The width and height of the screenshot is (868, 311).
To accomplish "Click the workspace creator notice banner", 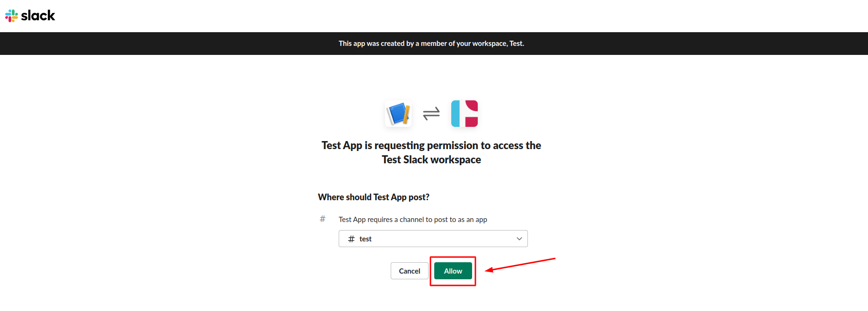I will point(431,44).
